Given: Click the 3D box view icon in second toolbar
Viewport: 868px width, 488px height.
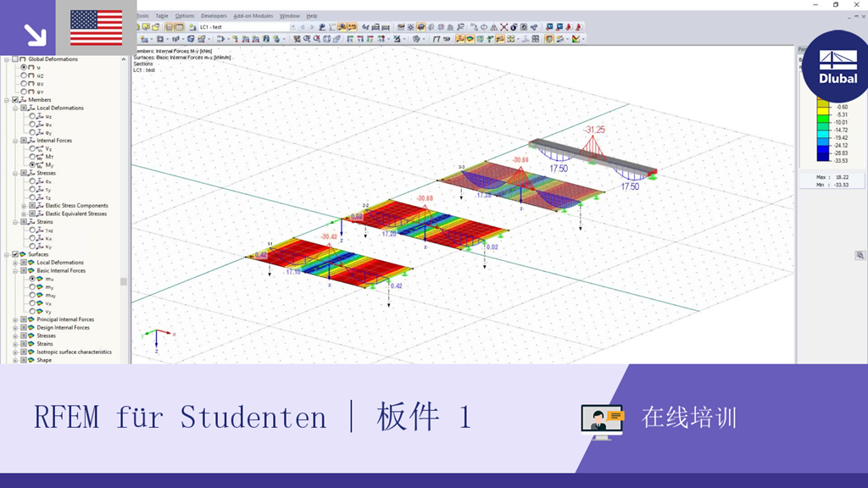Looking at the screenshot, I should click(326, 39).
